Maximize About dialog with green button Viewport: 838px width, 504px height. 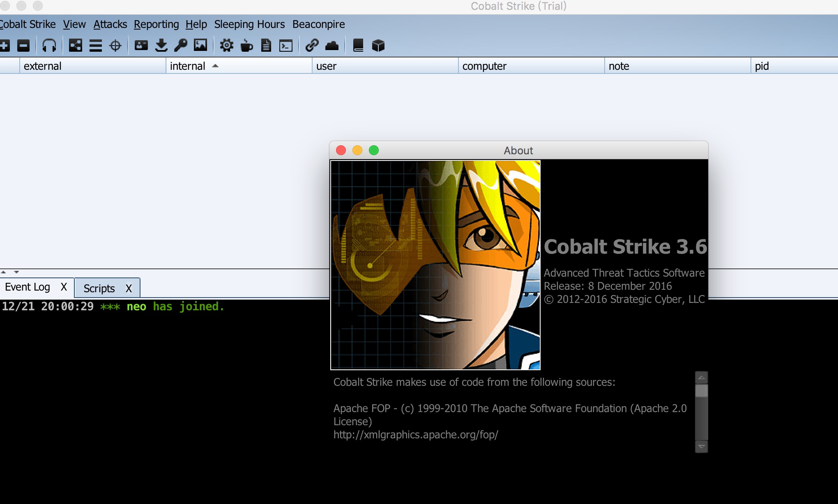(374, 150)
